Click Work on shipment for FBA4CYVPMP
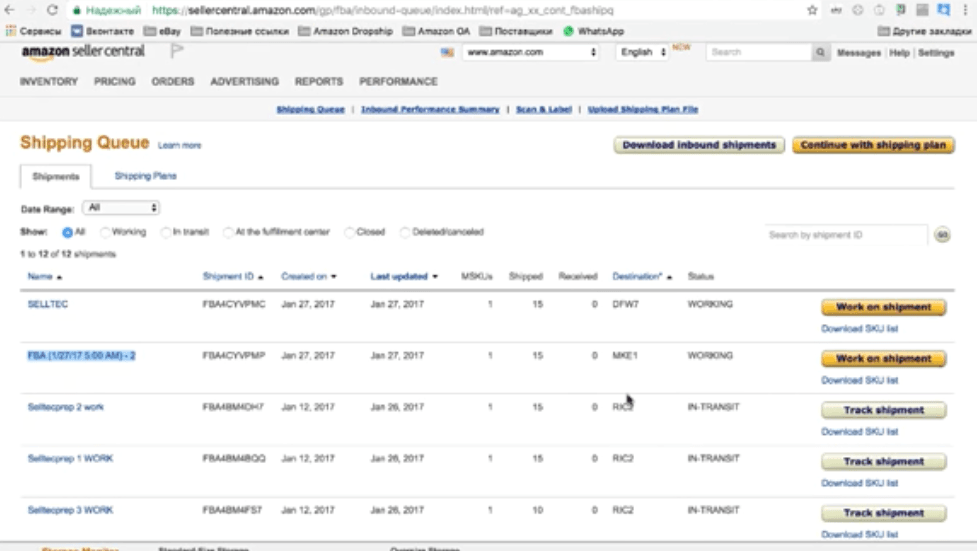The height and width of the screenshot is (551, 977). [884, 359]
